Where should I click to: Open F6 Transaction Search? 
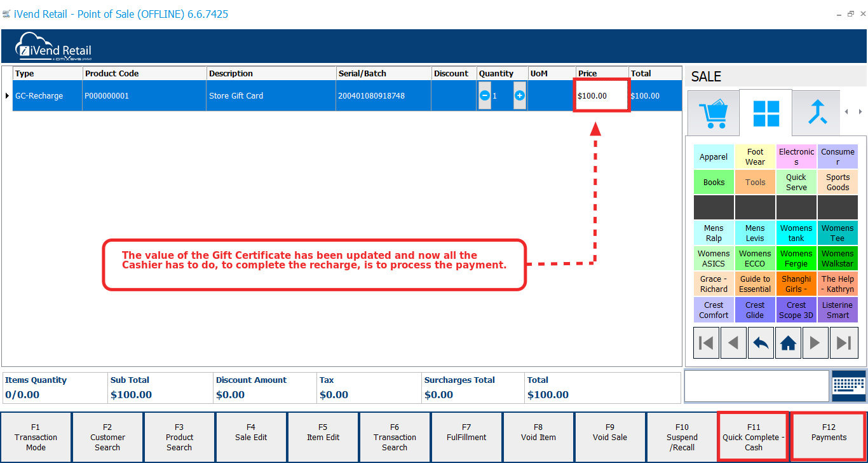pos(395,437)
